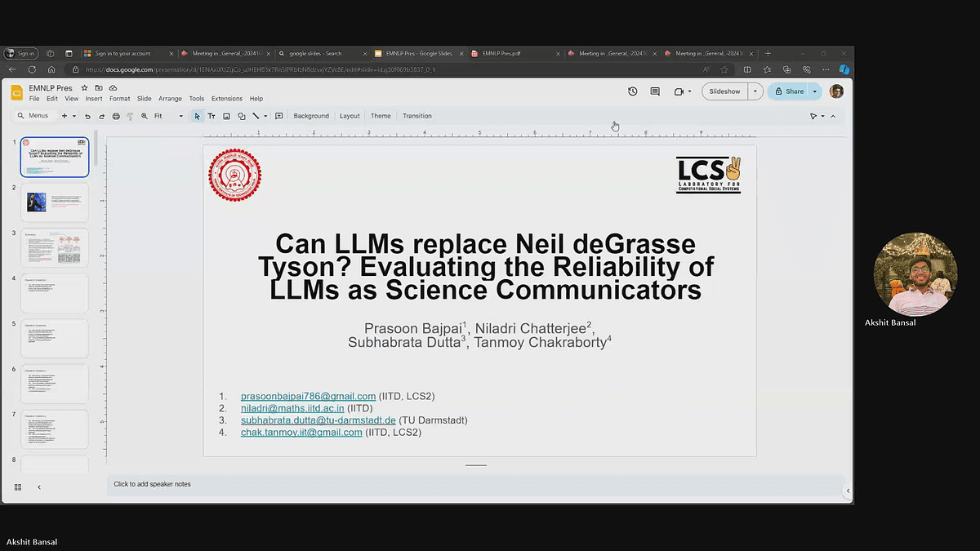The height and width of the screenshot is (551, 980).
Task: Open the Slideshow options dropdown arrow
Action: point(755,91)
